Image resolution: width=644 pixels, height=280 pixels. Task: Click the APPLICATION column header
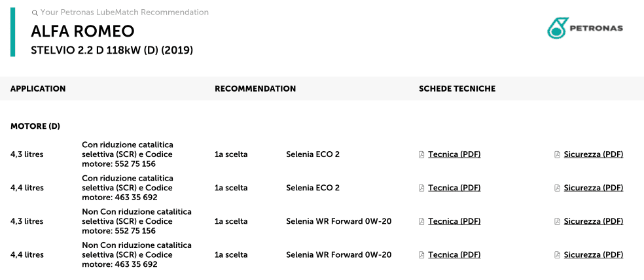pos(38,88)
